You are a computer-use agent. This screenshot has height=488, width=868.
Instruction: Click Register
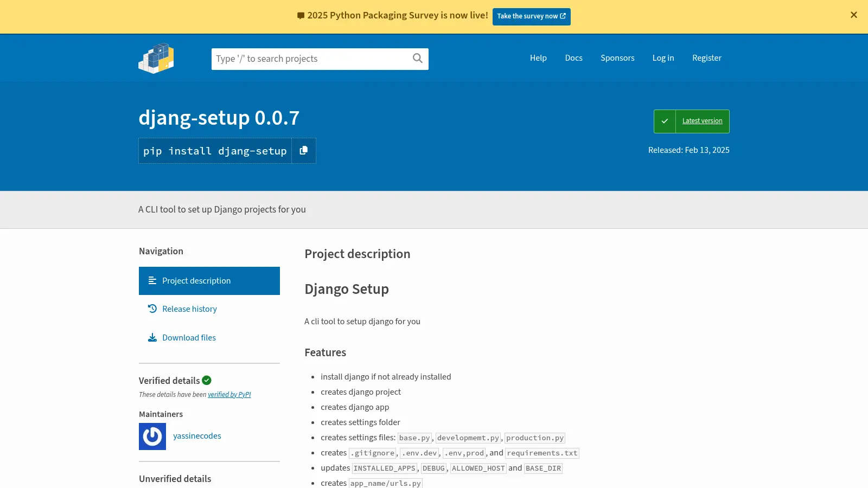tap(706, 58)
